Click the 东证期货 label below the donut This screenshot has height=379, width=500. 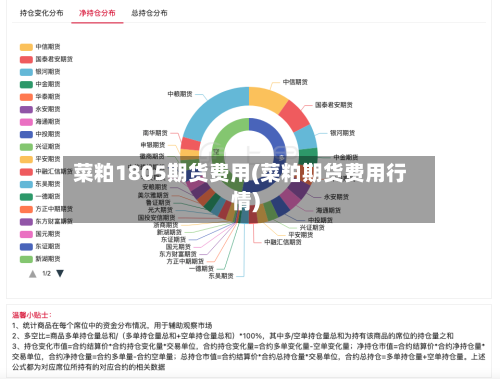tap(173, 239)
